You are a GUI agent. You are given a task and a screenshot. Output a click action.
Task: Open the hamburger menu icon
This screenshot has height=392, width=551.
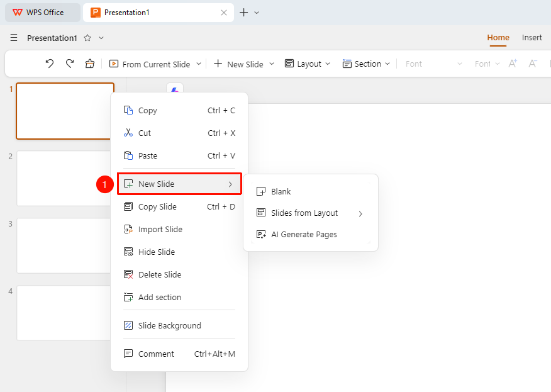[x=14, y=38]
